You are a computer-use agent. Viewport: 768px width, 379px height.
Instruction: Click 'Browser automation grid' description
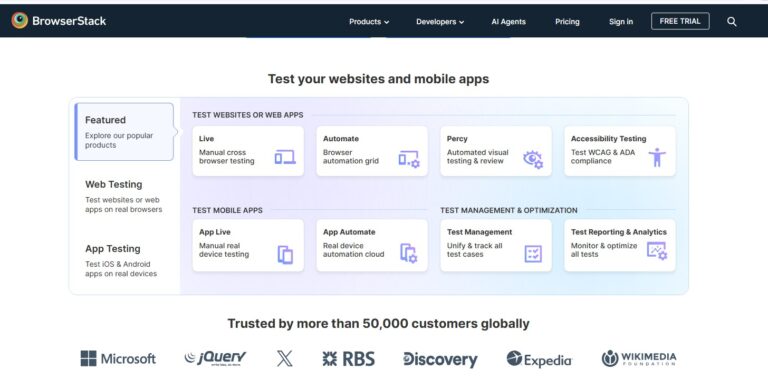(x=351, y=157)
